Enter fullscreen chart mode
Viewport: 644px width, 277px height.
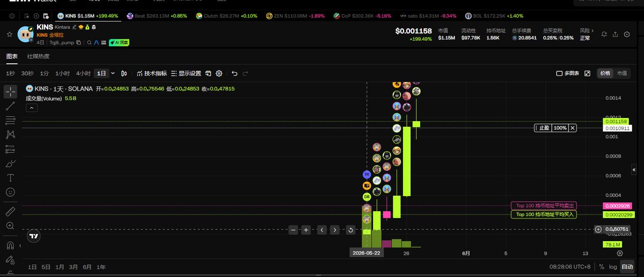click(587, 73)
